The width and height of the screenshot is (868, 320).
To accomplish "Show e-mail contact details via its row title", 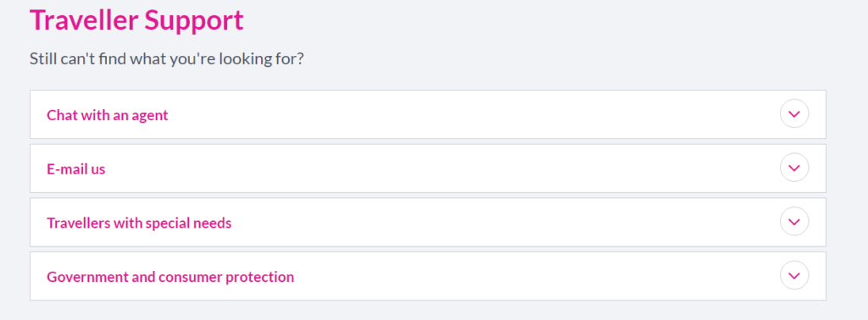I will (75, 169).
